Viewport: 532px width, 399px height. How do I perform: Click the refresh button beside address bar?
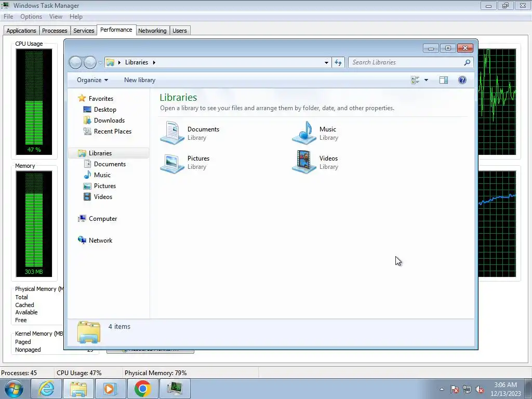[x=338, y=62]
